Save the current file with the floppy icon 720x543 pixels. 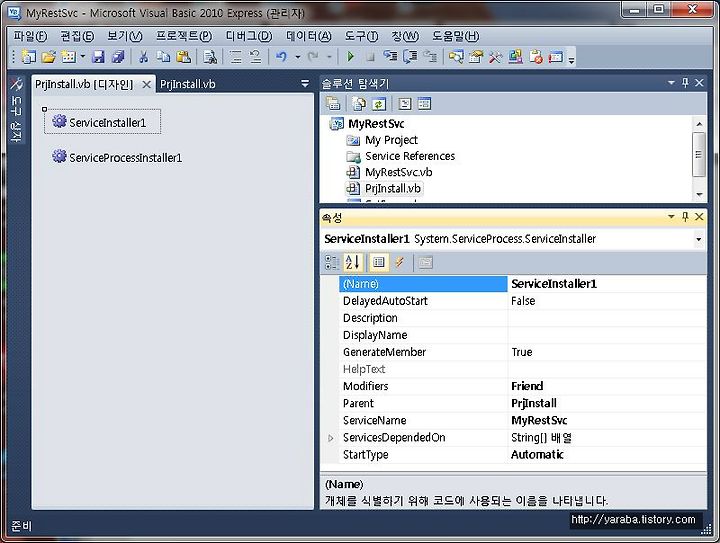(98, 57)
